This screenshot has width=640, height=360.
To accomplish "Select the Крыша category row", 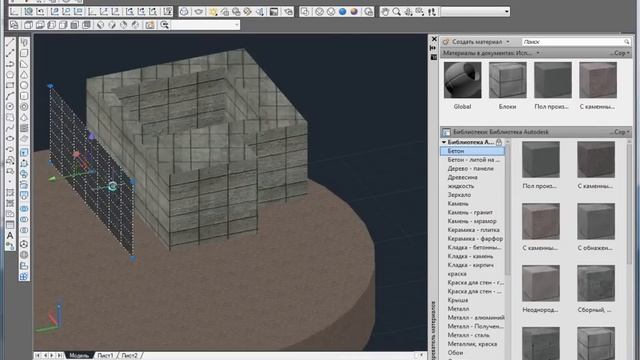I will (x=458, y=300).
